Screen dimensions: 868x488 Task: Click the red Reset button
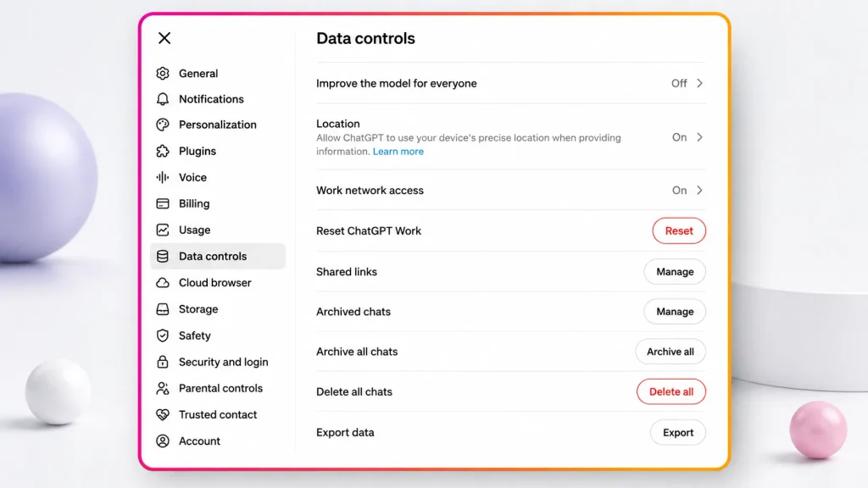pyautogui.click(x=679, y=230)
